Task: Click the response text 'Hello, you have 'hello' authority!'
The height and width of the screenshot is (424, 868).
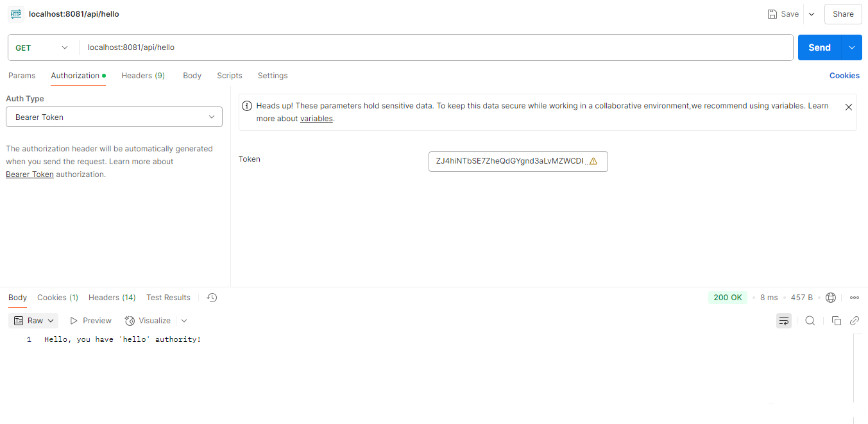Action: (x=123, y=339)
